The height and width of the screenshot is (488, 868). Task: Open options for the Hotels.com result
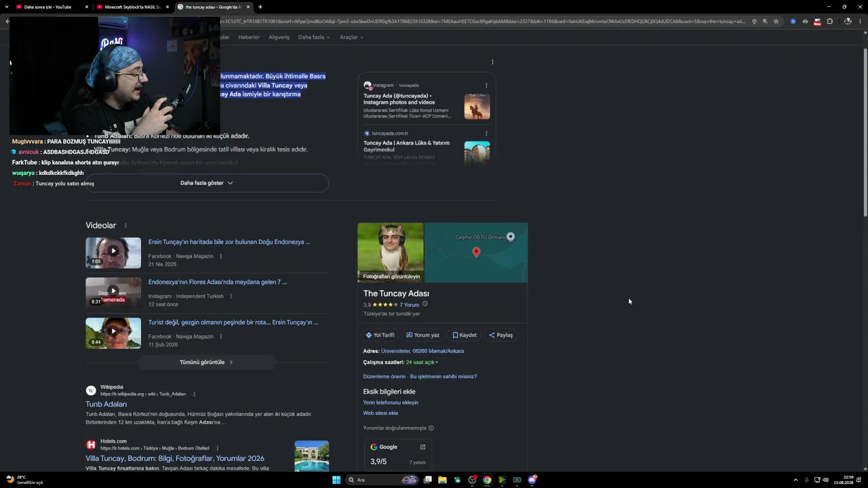point(218,448)
